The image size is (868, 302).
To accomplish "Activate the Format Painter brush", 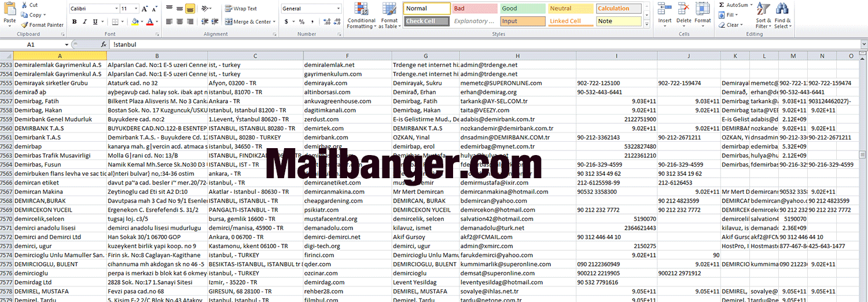I will pyautogui.click(x=24, y=25).
